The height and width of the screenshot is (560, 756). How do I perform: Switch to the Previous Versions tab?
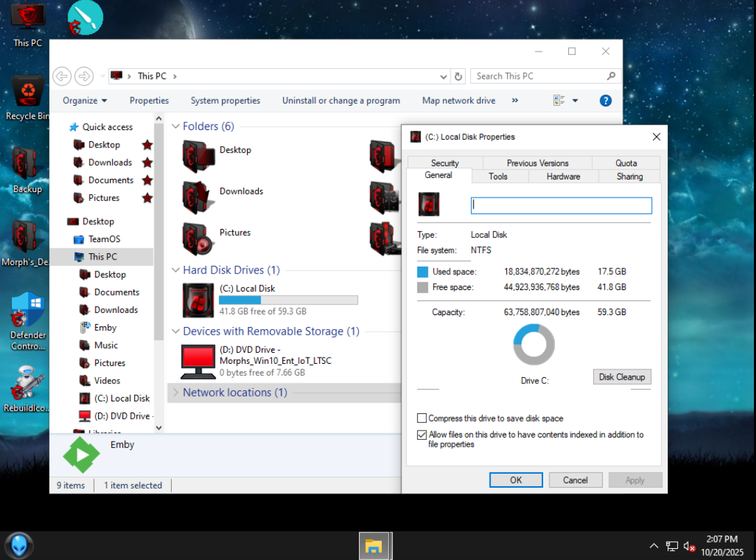tap(537, 163)
